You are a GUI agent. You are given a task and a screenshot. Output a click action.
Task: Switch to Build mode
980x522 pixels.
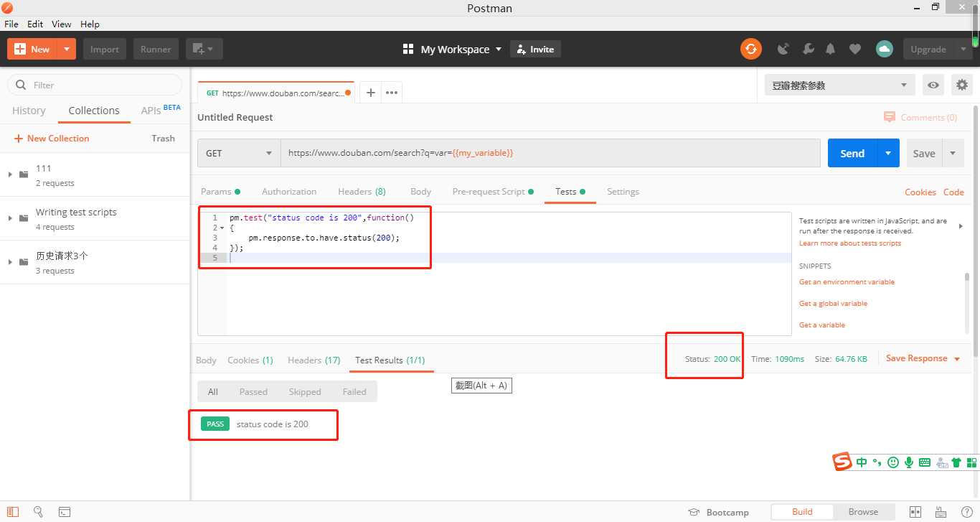coord(802,512)
